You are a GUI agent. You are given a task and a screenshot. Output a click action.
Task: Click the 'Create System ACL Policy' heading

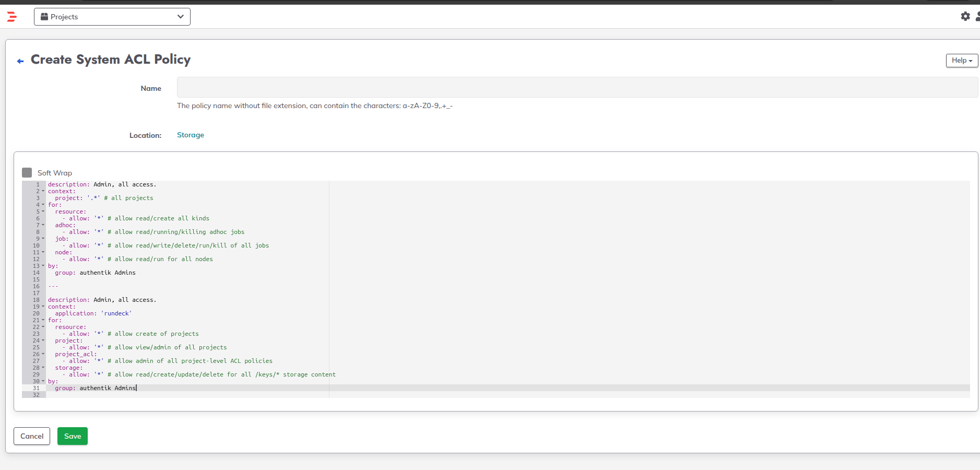tap(111, 60)
